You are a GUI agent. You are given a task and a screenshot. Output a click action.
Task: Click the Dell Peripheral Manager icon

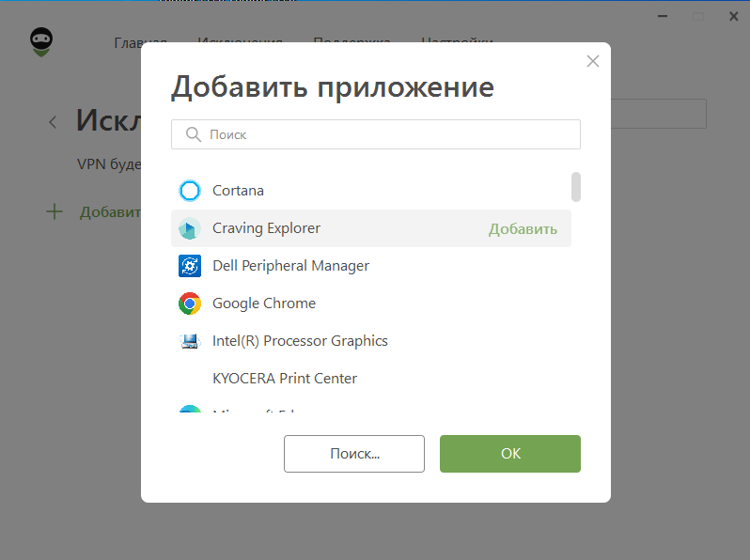point(190,266)
